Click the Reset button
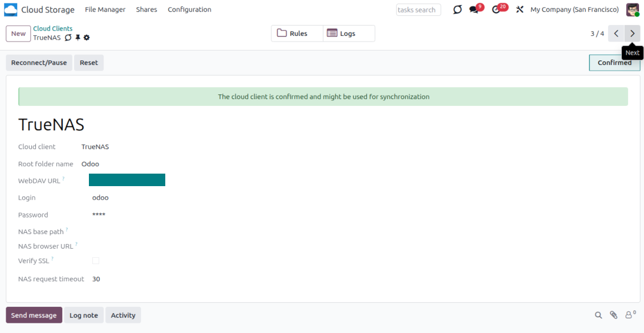 [89, 63]
